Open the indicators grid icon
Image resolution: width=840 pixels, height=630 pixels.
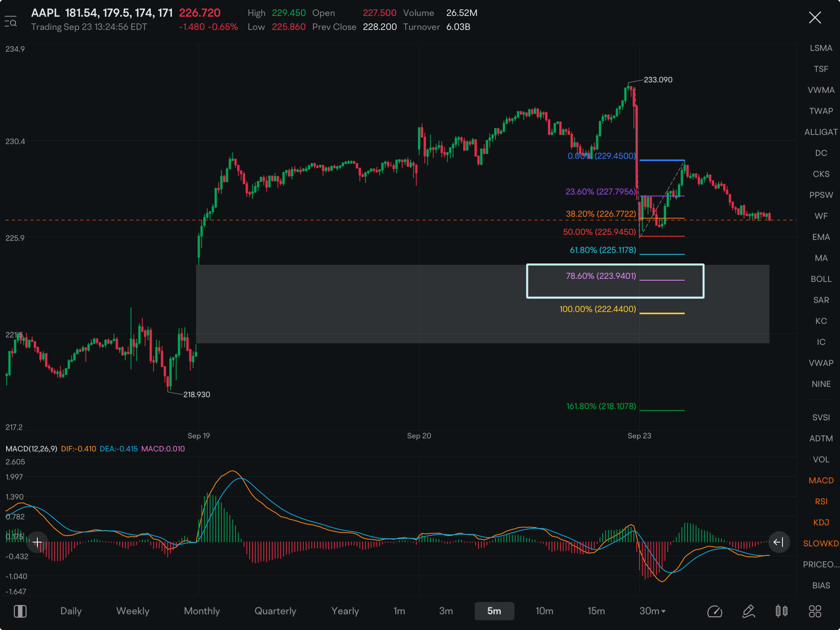pos(815,611)
